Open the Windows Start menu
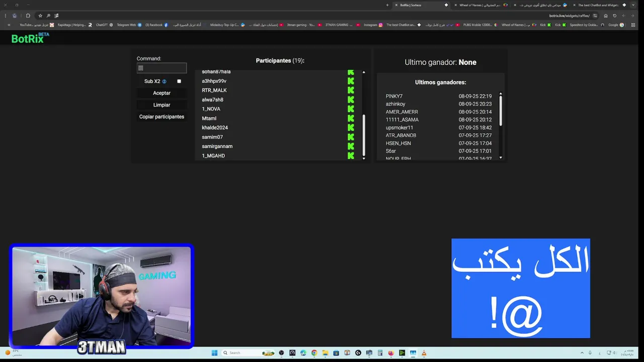 point(214,353)
